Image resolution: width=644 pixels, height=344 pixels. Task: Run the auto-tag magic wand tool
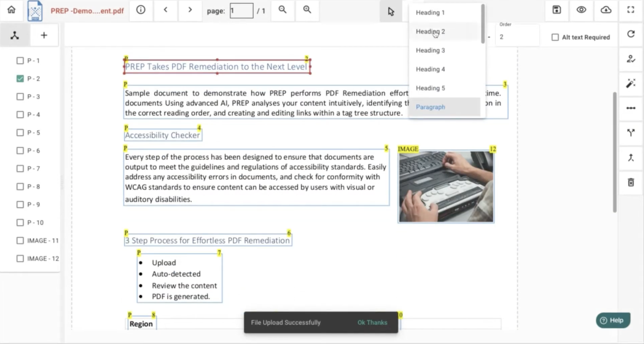631,83
